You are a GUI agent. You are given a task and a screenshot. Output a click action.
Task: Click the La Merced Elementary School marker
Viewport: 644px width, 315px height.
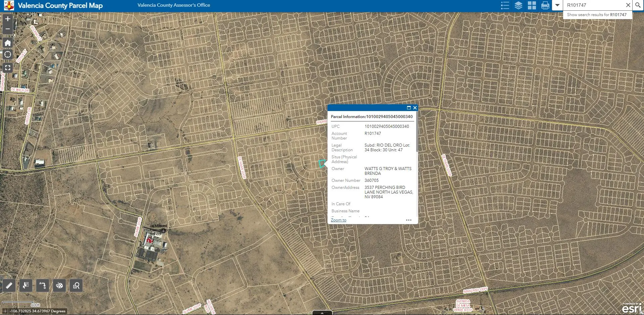pos(150,240)
